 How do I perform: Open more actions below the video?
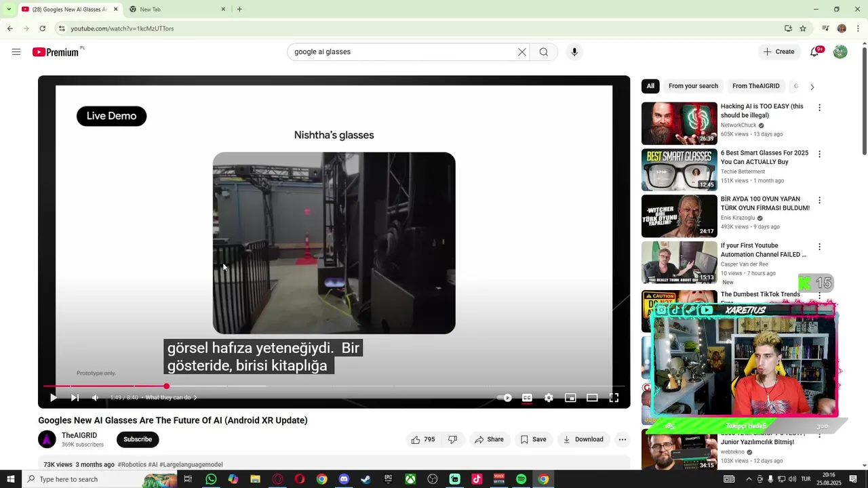tap(622, 439)
